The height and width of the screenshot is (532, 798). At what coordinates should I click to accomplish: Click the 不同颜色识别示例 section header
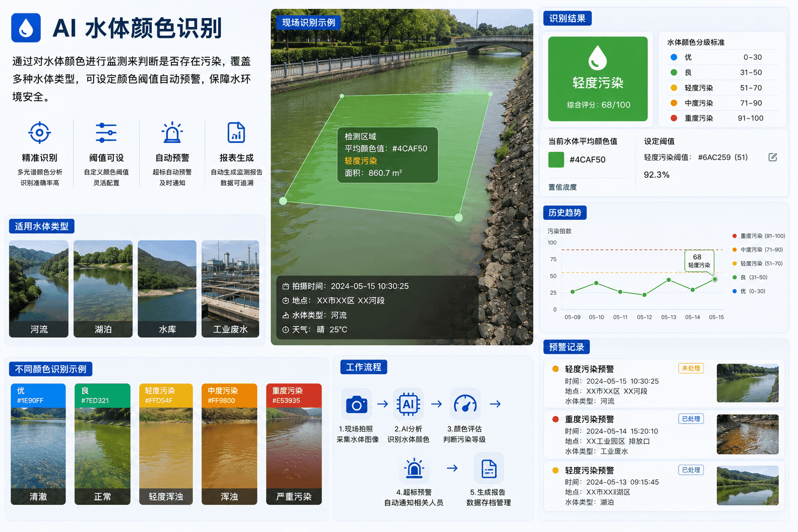click(51, 369)
